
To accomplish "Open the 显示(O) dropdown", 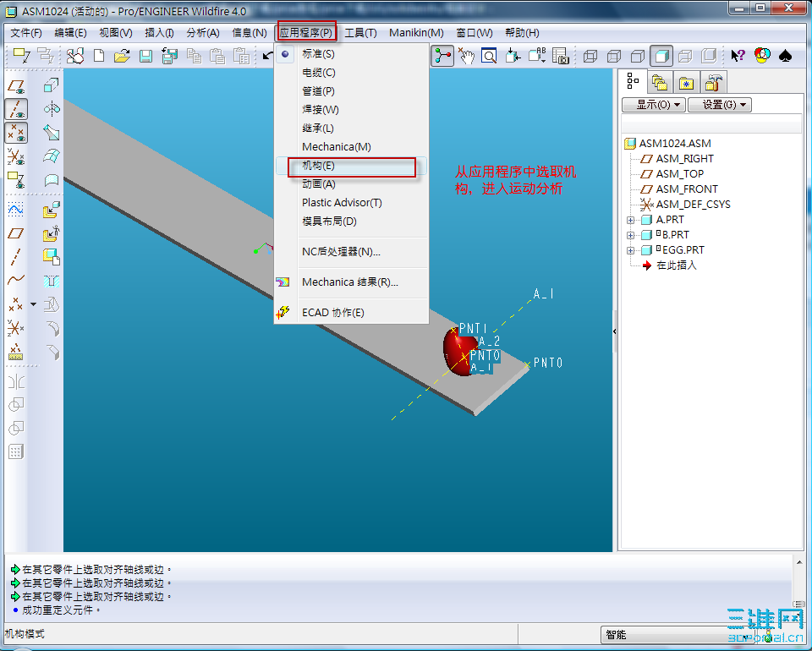I will coord(654,105).
